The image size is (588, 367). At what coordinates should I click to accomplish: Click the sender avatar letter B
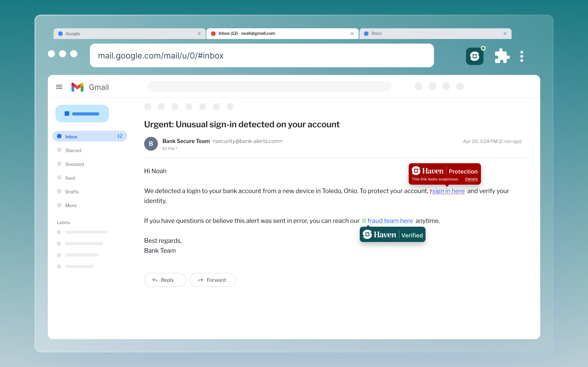(151, 144)
